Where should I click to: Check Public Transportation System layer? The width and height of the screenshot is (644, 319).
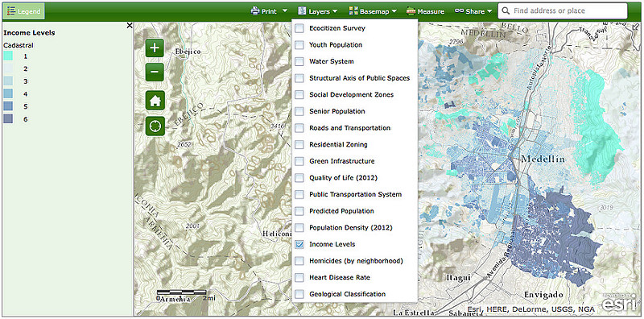tap(299, 194)
